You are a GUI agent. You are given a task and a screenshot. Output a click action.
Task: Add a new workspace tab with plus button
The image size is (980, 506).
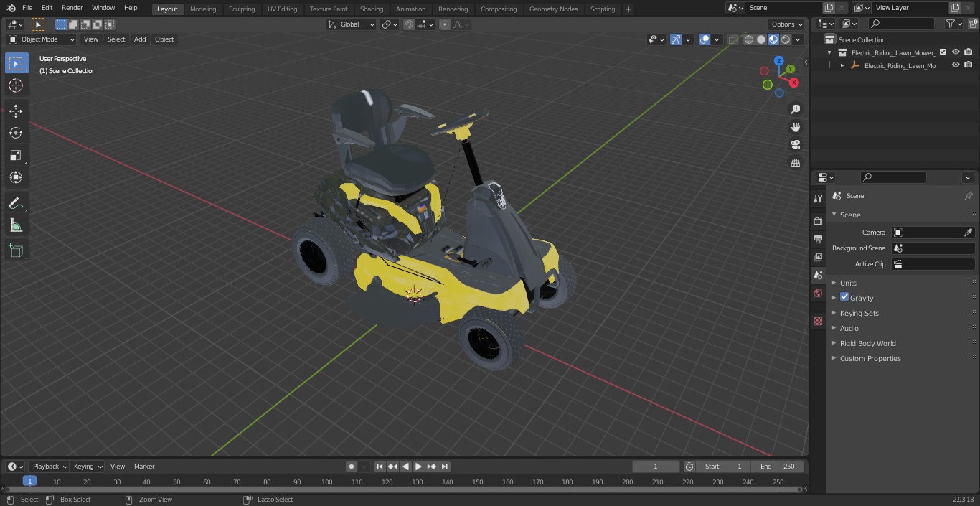tap(628, 9)
